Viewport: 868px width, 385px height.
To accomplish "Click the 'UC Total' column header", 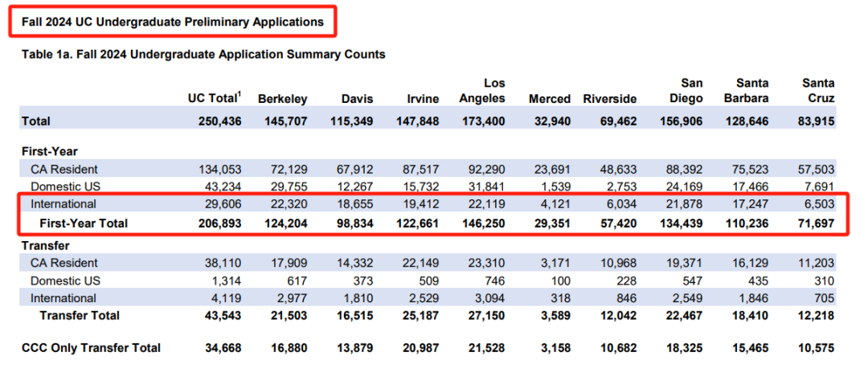I will coord(215,99).
